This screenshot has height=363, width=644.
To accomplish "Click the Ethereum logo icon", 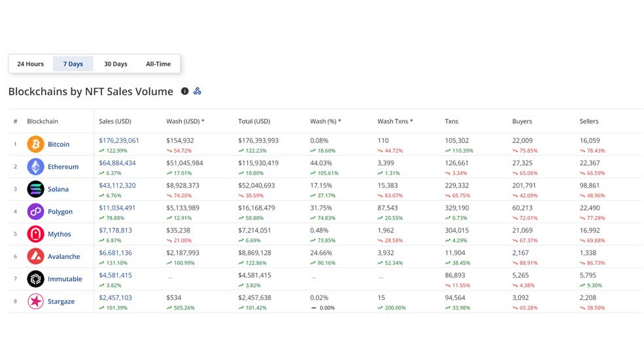I will tap(36, 166).
